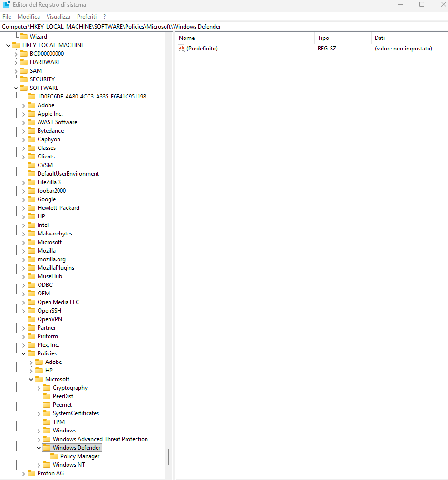Image resolution: width=448 pixels, height=480 pixels.
Task: Click the AVAST Software folder icon
Action: (x=31, y=122)
